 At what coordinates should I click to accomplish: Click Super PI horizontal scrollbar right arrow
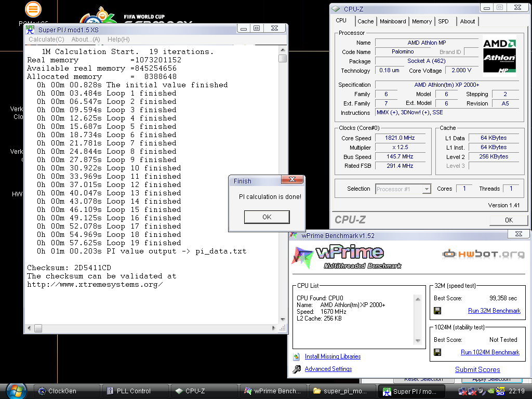274,328
